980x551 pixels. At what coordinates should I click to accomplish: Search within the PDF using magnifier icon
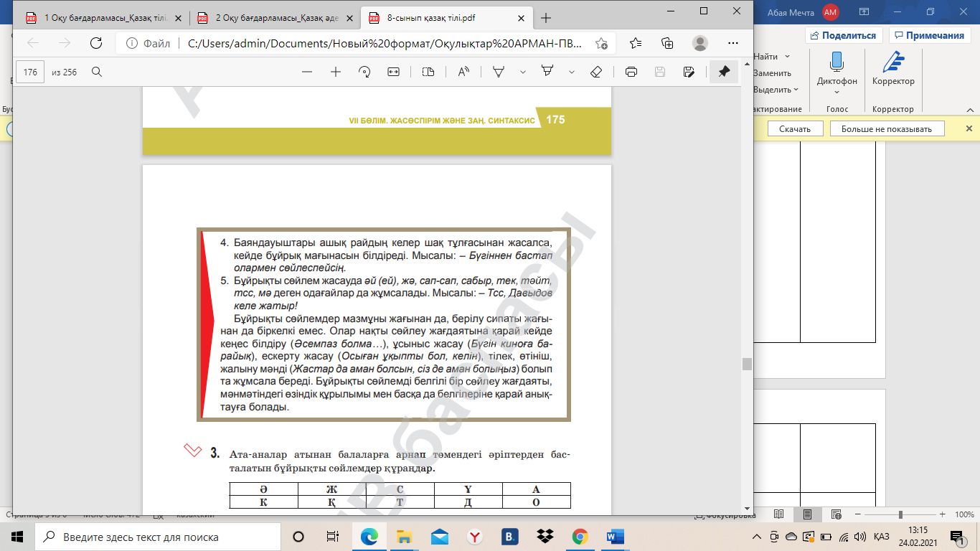click(x=96, y=72)
